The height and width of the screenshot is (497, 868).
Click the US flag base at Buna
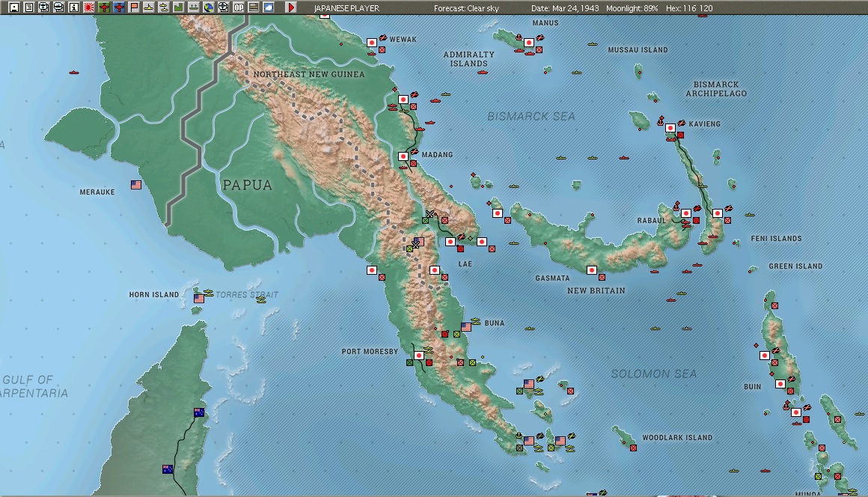[466, 327]
